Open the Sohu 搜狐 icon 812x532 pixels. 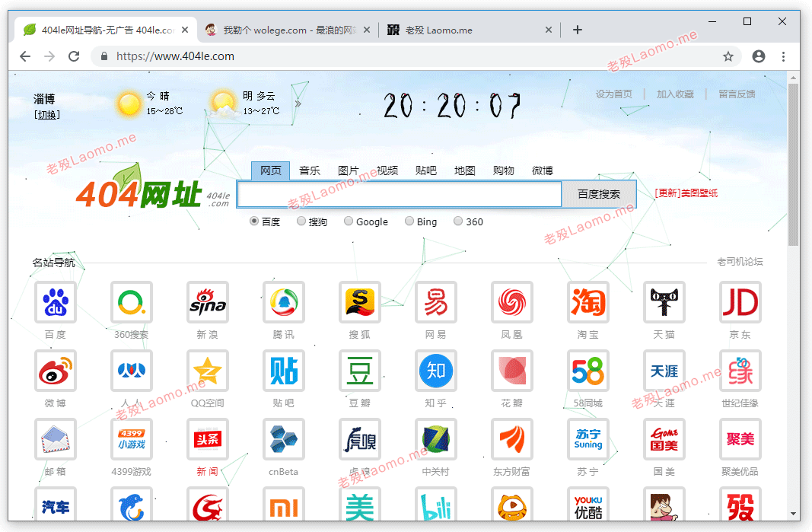(x=360, y=302)
